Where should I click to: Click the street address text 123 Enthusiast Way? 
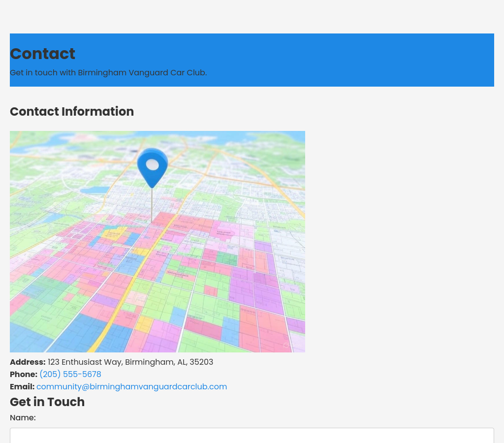pos(130,362)
